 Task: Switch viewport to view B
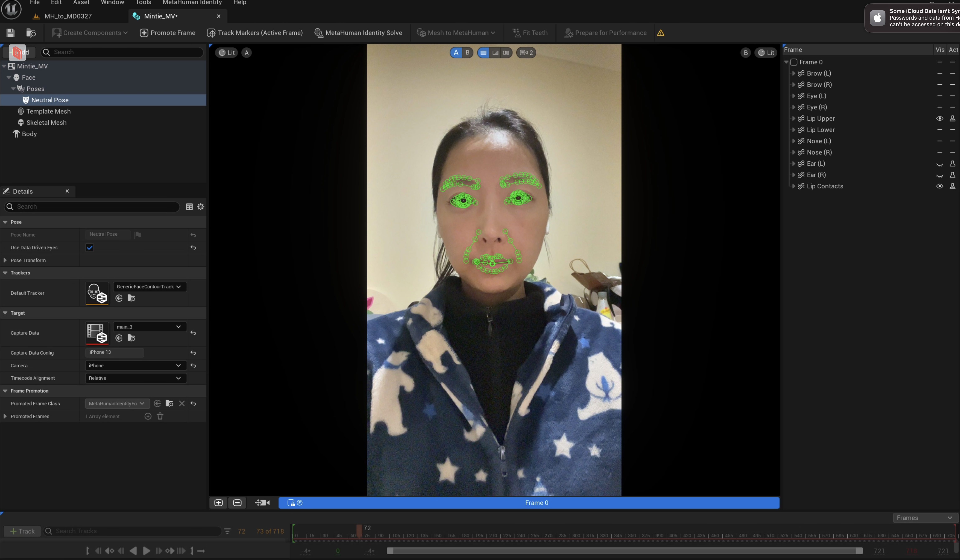point(467,53)
